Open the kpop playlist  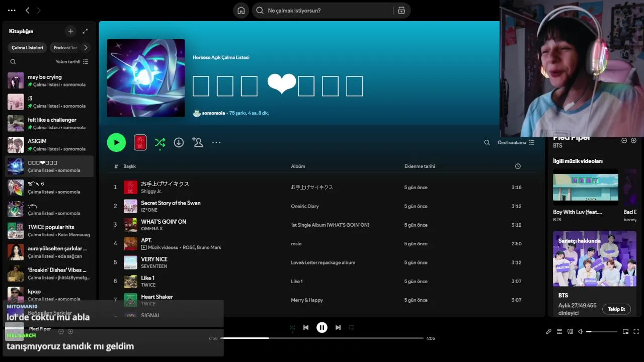pos(49,295)
